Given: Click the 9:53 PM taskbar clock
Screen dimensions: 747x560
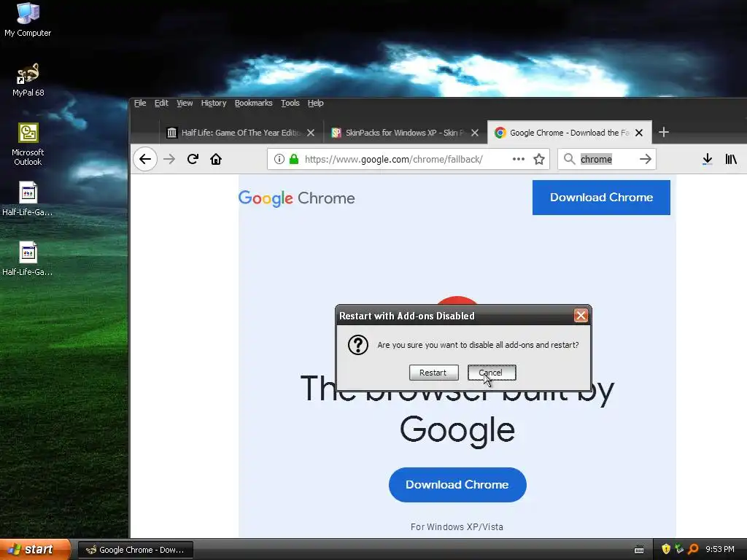Looking at the screenshot, I should (719, 549).
